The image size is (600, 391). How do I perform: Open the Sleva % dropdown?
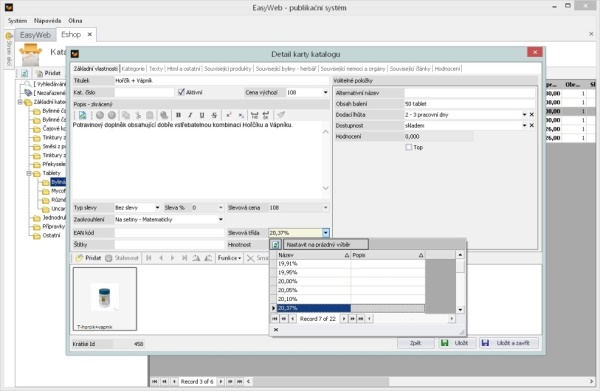(220, 208)
